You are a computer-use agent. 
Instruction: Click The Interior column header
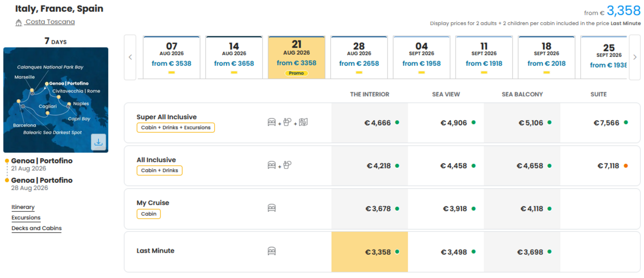coord(370,94)
